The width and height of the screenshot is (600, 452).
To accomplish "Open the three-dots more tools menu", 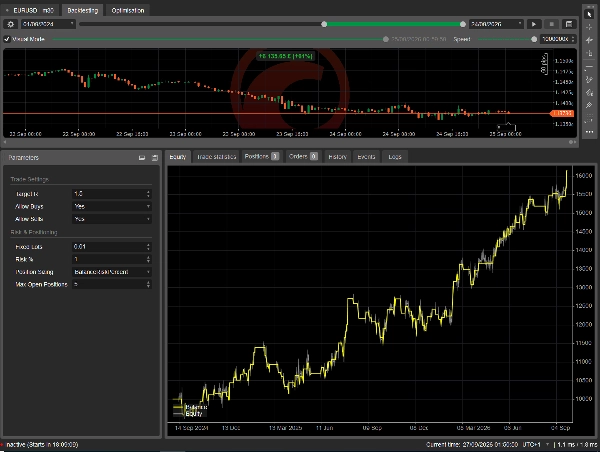I will tap(589, 132).
